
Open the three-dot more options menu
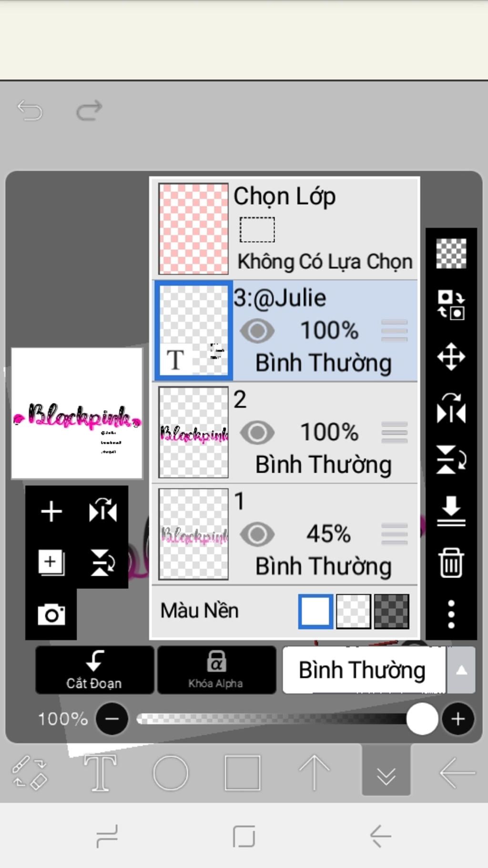coord(451,614)
